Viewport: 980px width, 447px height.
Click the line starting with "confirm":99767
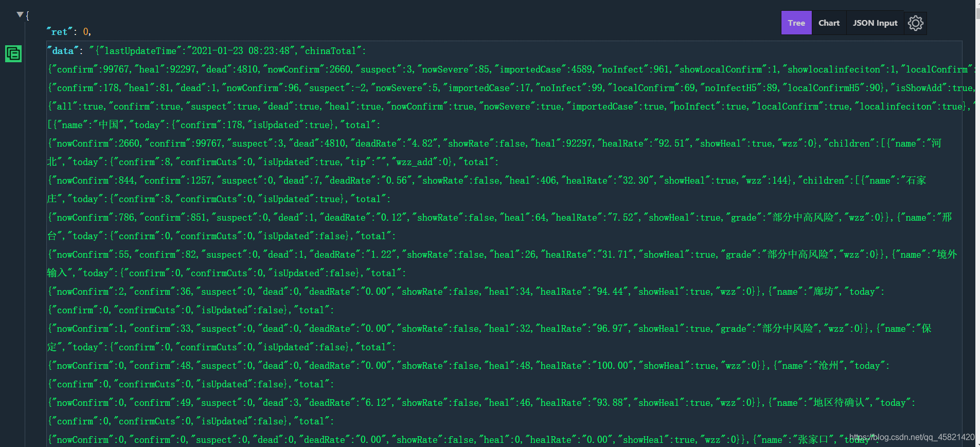(510, 69)
